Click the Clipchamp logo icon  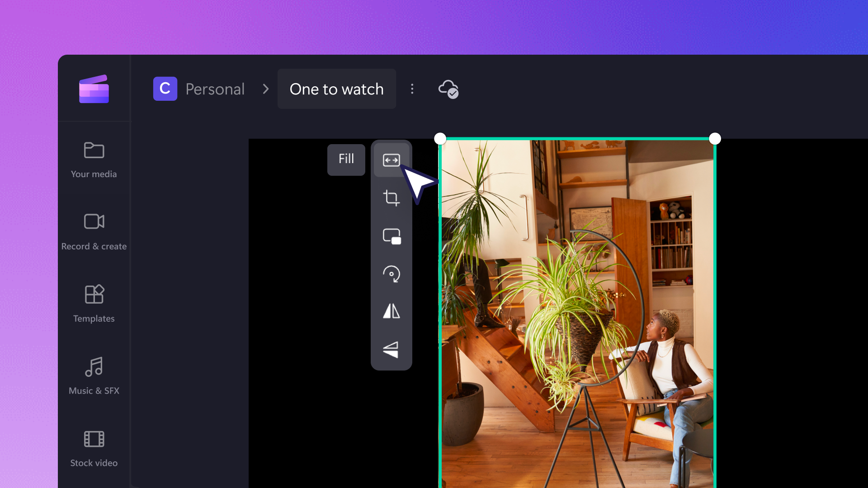[x=94, y=89]
